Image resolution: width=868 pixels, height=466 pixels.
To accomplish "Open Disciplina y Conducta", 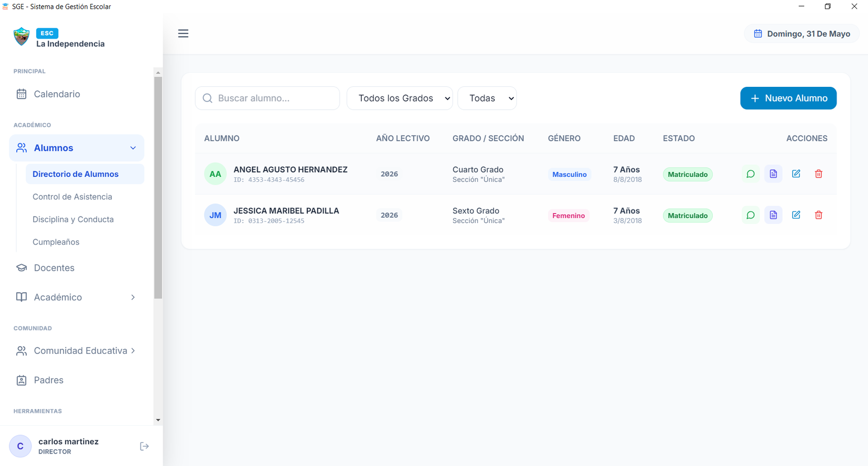I will (85, 220).
